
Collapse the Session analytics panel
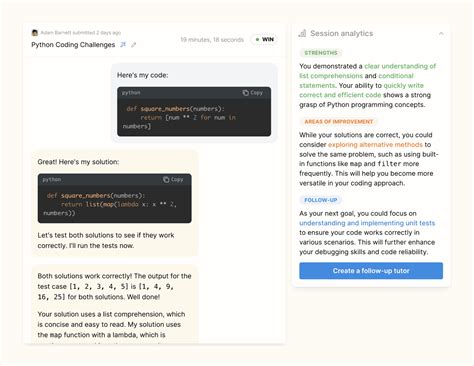441,33
